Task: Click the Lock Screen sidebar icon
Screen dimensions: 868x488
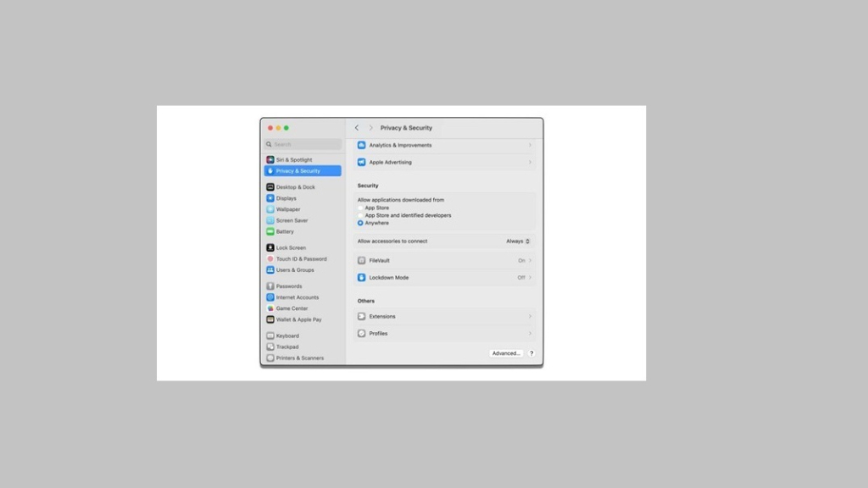Action: tap(270, 247)
